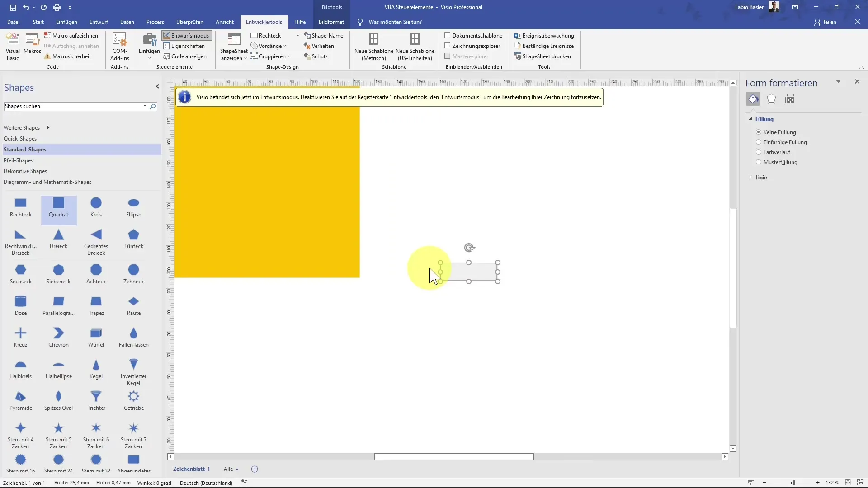Click ShapeSheet drucken
This screenshot has width=868, height=488.
click(542, 56)
